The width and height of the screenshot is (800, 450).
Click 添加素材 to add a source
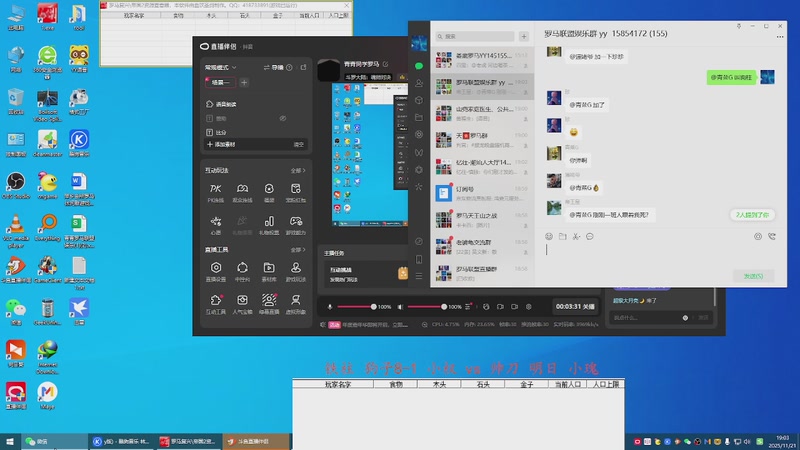pos(221,144)
